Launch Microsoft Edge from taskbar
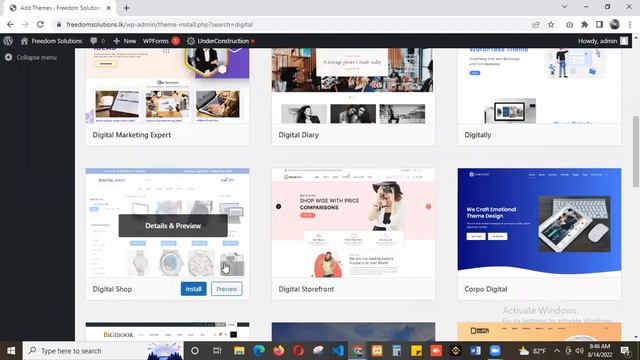The width and height of the screenshot is (640, 360). click(x=259, y=351)
